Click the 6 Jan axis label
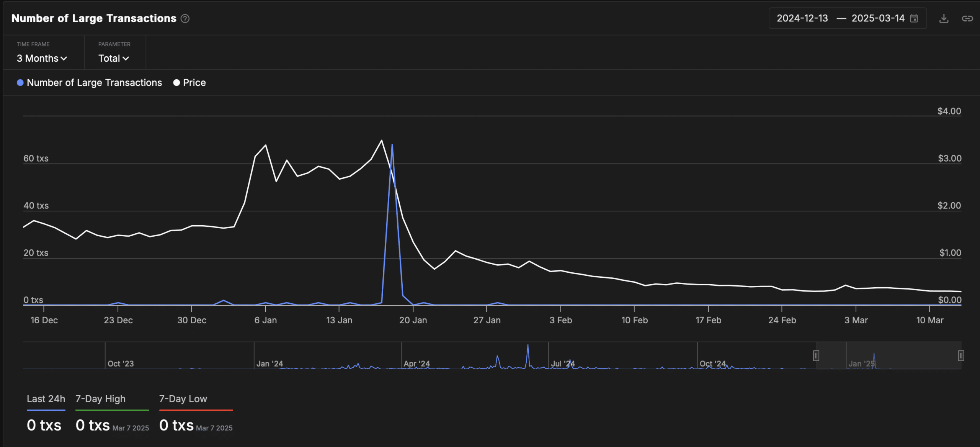Image resolution: width=980 pixels, height=447 pixels. [266, 320]
